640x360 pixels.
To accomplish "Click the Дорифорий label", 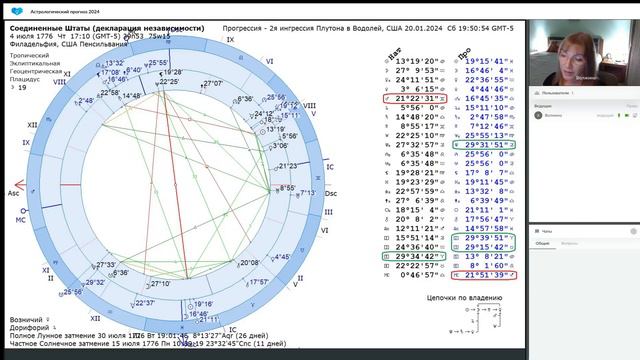I will coord(29,328).
